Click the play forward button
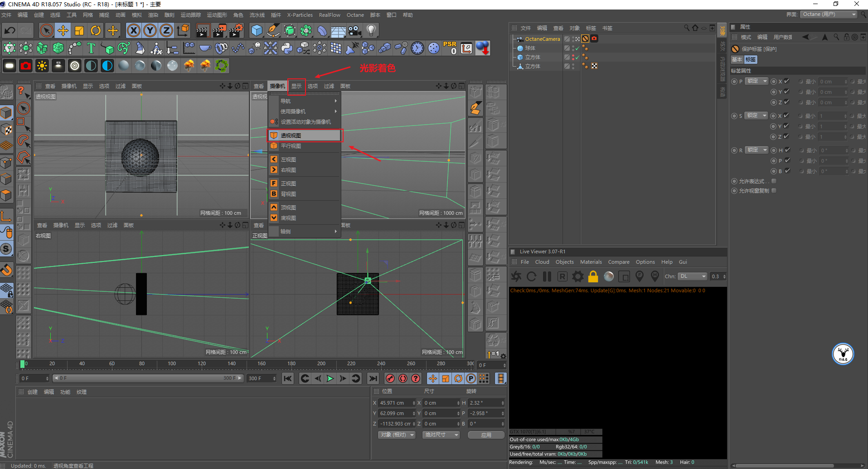The image size is (868, 469). click(330, 378)
